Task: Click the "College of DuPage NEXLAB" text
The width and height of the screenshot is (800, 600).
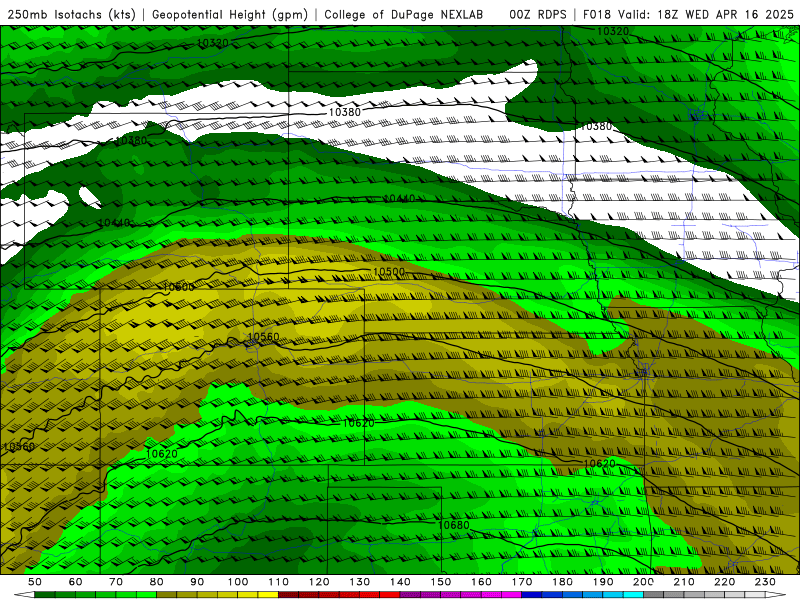Action: coord(404,14)
